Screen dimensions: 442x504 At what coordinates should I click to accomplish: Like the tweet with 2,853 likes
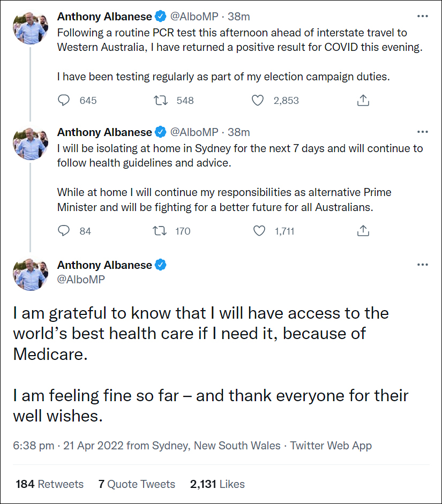pos(258,100)
